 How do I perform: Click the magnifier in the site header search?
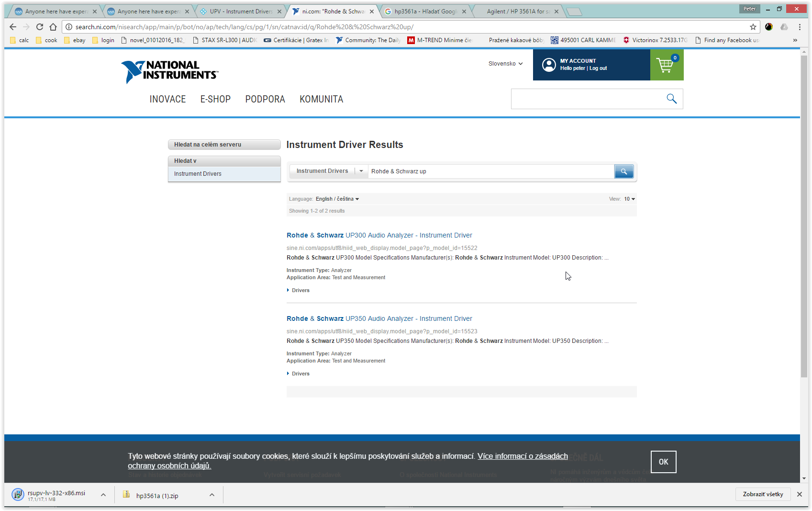point(671,99)
